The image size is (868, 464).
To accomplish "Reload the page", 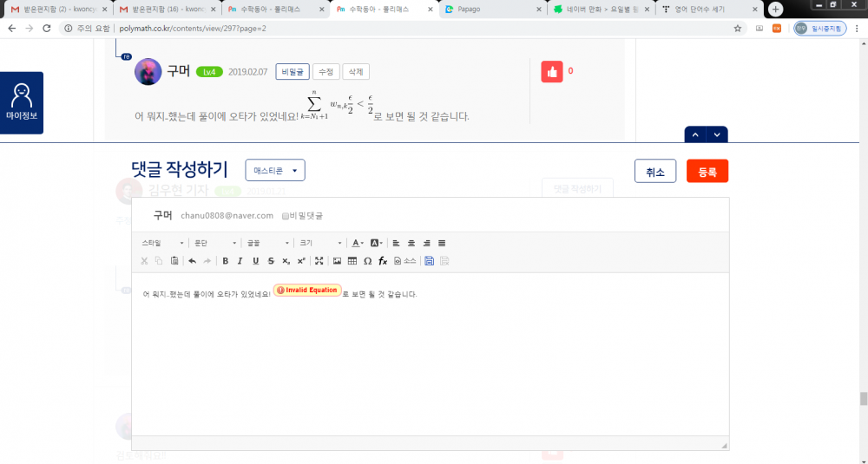I will point(47,29).
